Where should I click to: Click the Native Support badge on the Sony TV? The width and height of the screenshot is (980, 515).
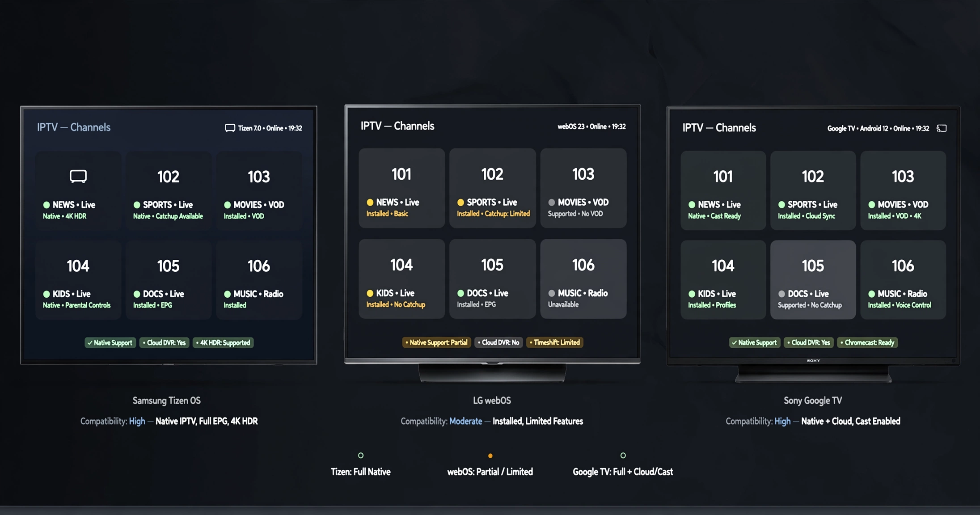[755, 343]
